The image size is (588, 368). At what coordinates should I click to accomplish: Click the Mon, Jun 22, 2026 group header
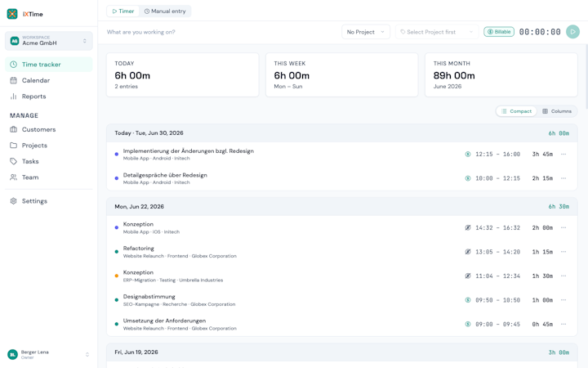(341, 207)
